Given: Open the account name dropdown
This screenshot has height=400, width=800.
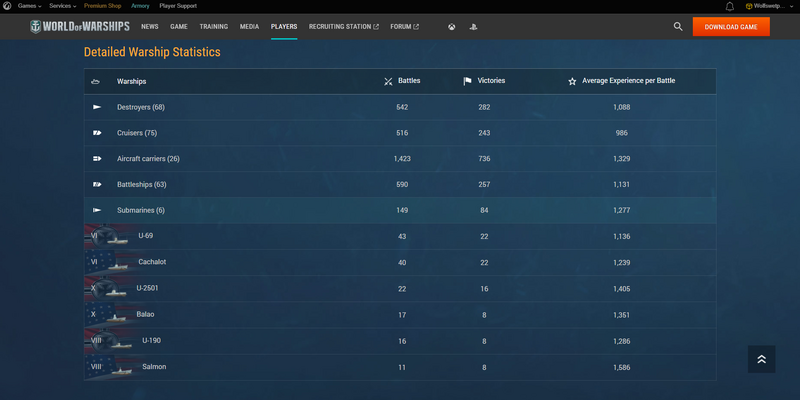Looking at the screenshot, I should pyautogui.click(x=772, y=6).
